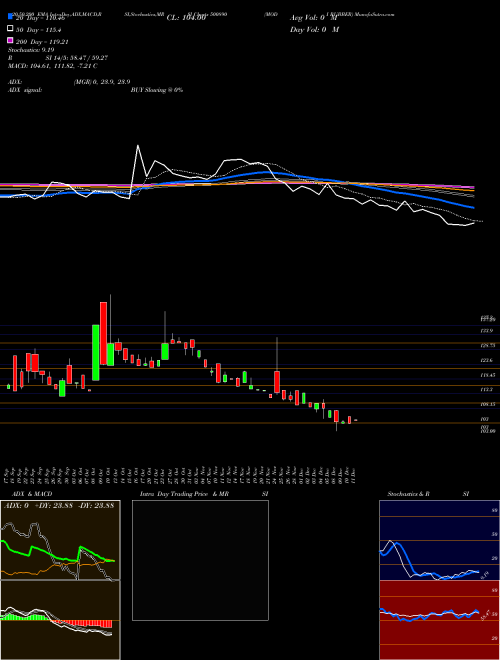Click the 'CL: 104.00' closing price text
500x660 pixels.
pyautogui.click(x=186, y=18)
